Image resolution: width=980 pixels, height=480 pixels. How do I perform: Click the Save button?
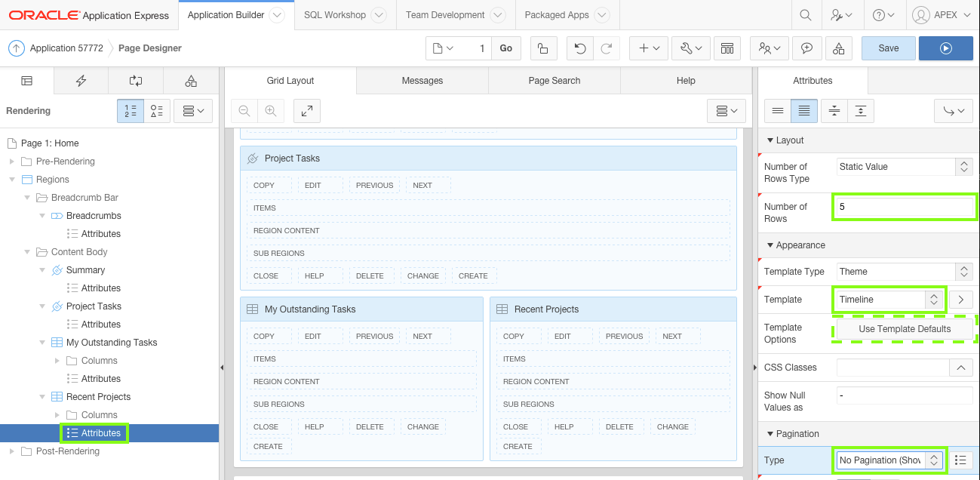pyautogui.click(x=888, y=48)
